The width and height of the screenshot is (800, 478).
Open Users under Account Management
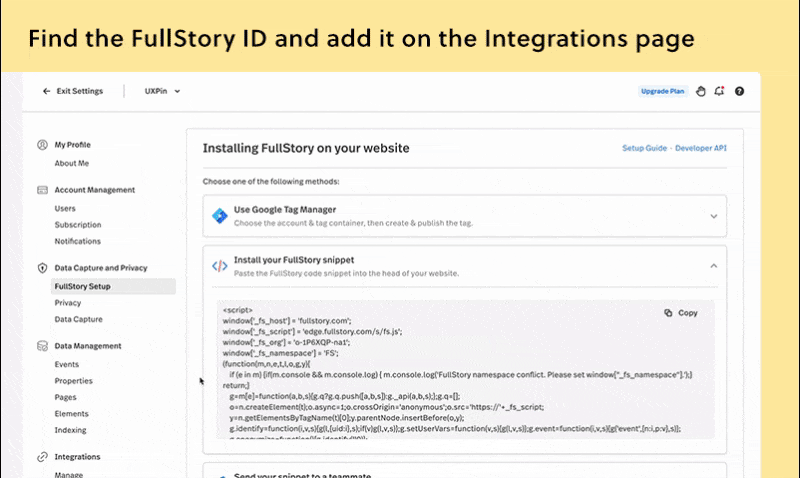coord(65,209)
